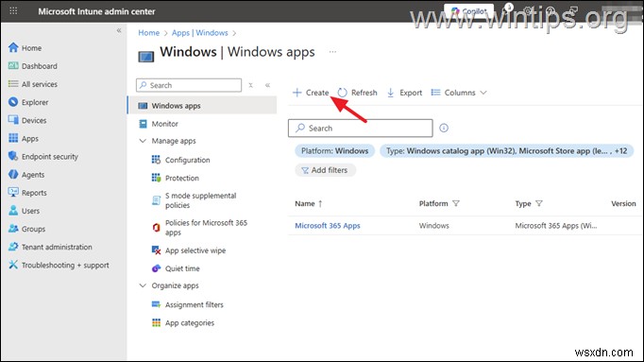Screen dimensions: 644x362
Task: Click the apps list Search box
Action: [x=360, y=129]
